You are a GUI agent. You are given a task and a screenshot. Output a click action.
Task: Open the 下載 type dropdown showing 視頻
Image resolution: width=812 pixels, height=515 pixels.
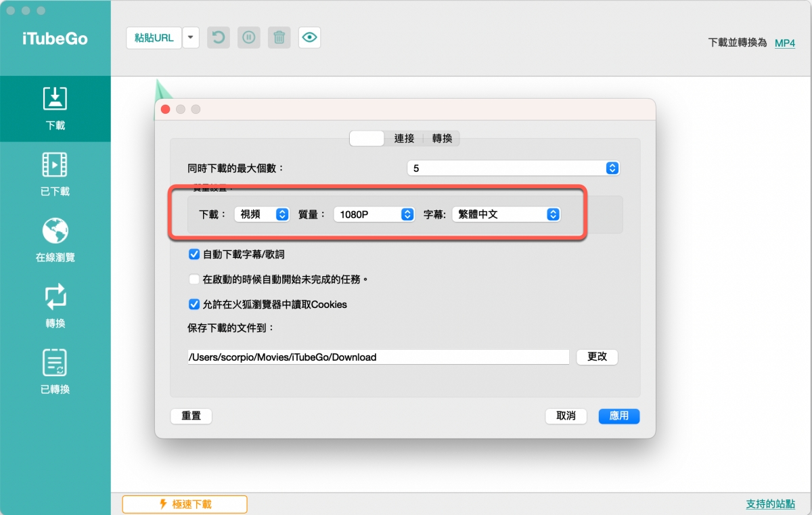pyautogui.click(x=262, y=214)
